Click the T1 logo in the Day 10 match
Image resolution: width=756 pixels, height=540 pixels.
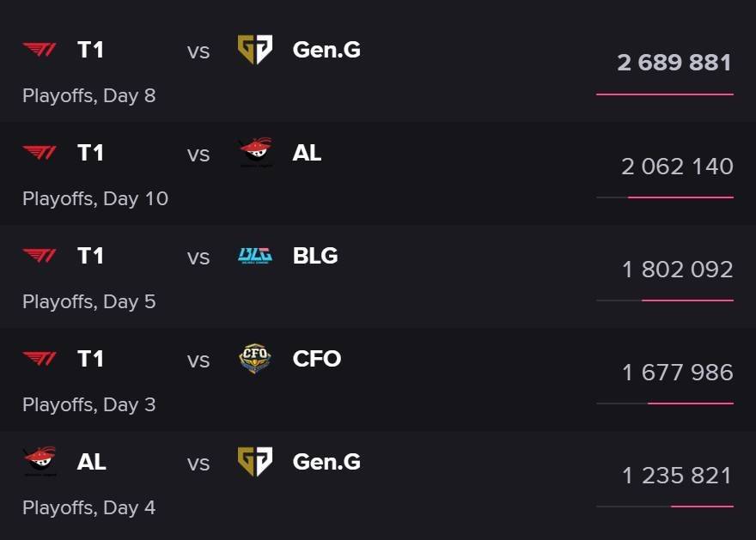(x=40, y=153)
